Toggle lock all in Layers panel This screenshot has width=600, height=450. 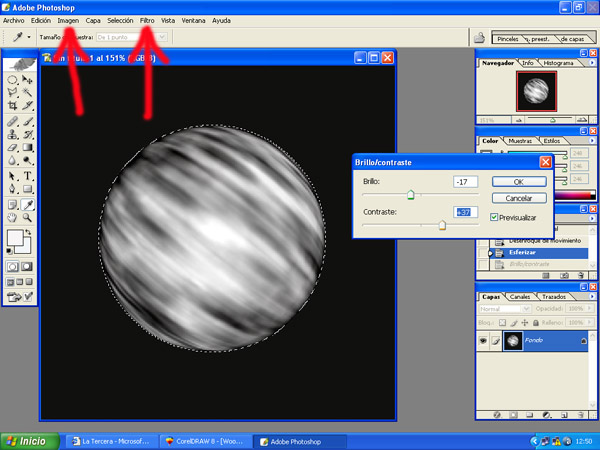(536, 323)
